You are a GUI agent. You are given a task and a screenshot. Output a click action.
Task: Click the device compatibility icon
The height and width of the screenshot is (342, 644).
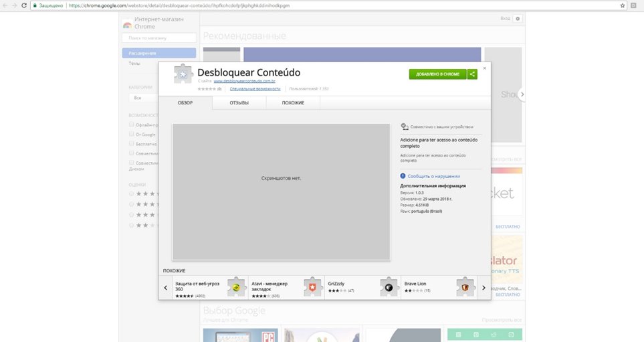coord(405,126)
